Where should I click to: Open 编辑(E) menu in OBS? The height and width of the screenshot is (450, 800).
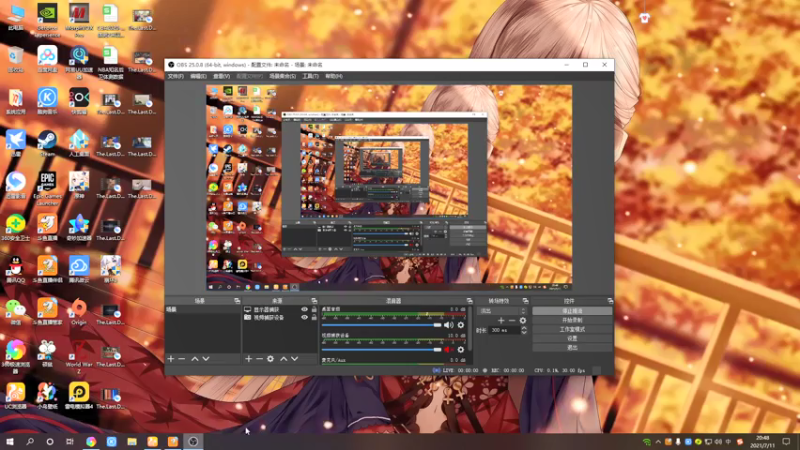click(198, 76)
